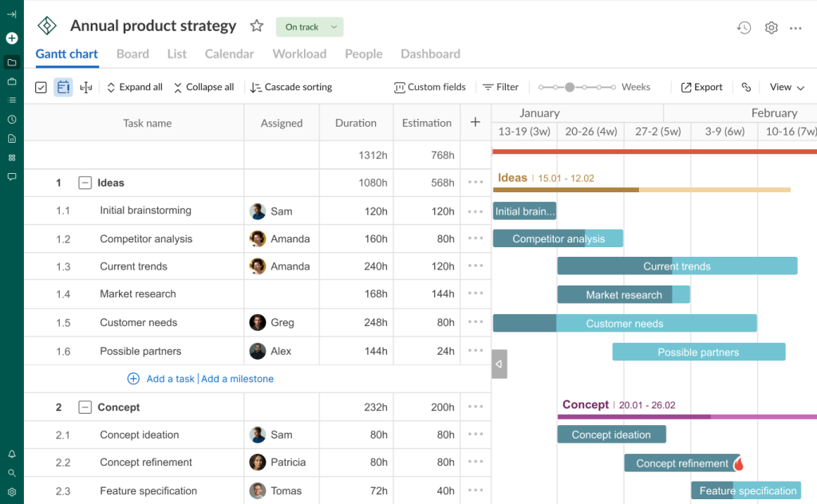Click the Estimation column header
This screenshot has width=817, height=504.
click(x=426, y=123)
